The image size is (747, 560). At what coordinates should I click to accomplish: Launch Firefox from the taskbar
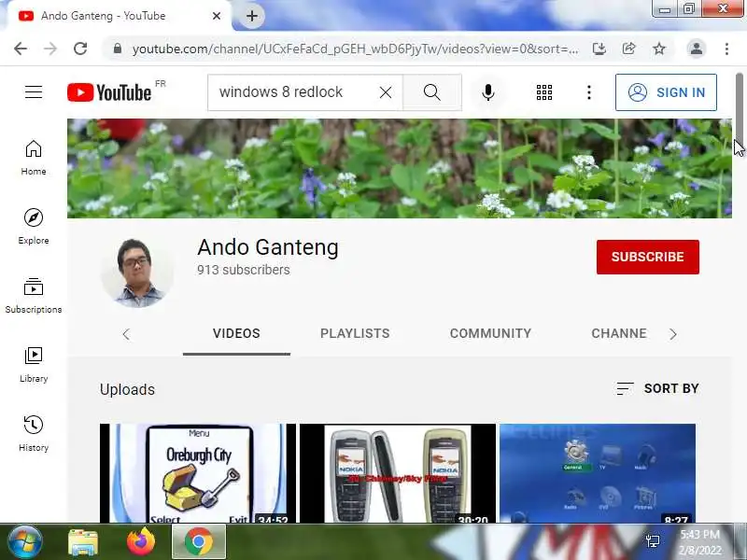pyautogui.click(x=141, y=542)
